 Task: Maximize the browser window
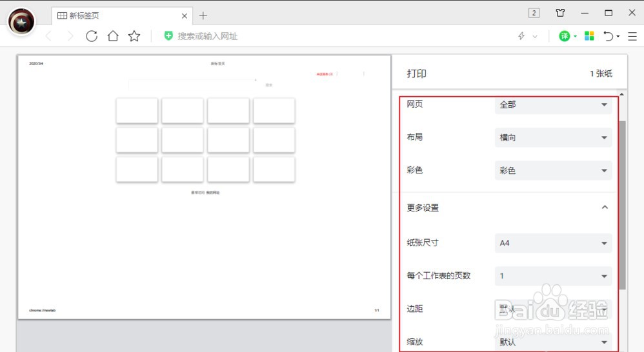click(609, 13)
